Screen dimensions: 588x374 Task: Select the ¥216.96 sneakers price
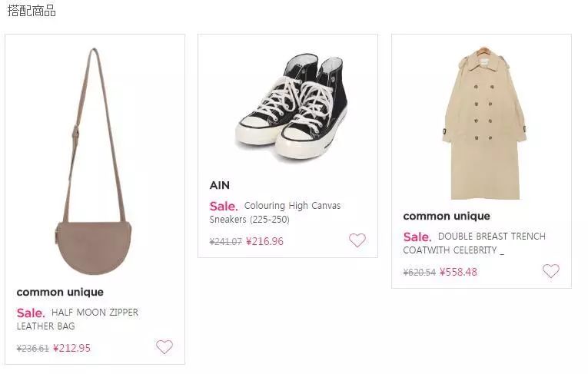pos(265,241)
